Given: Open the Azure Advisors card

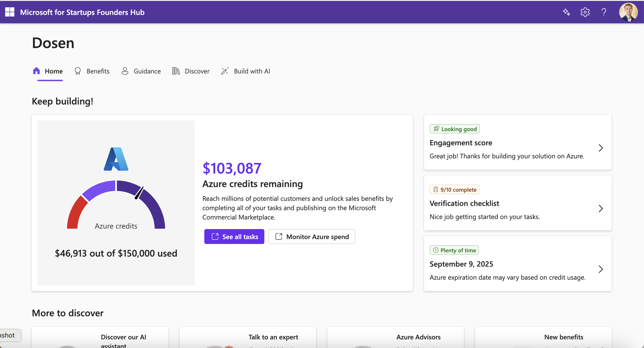Looking at the screenshot, I should 396,338.
